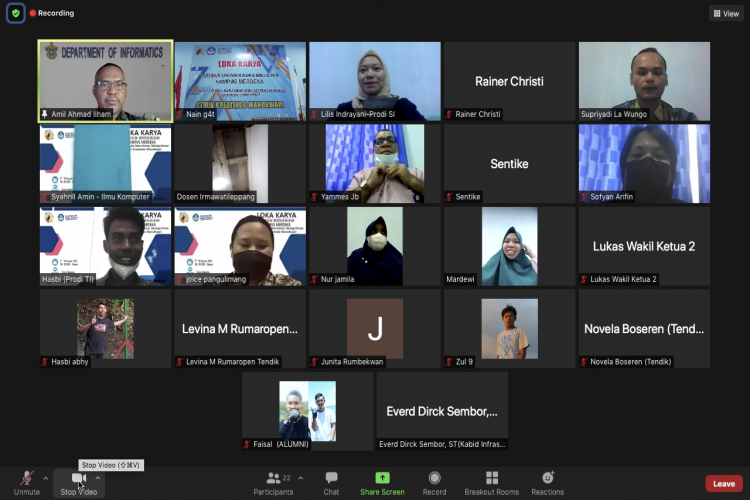Select Amil Ahmad Ilham's video tile
750x500 pixels.
click(x=105, y=80)
